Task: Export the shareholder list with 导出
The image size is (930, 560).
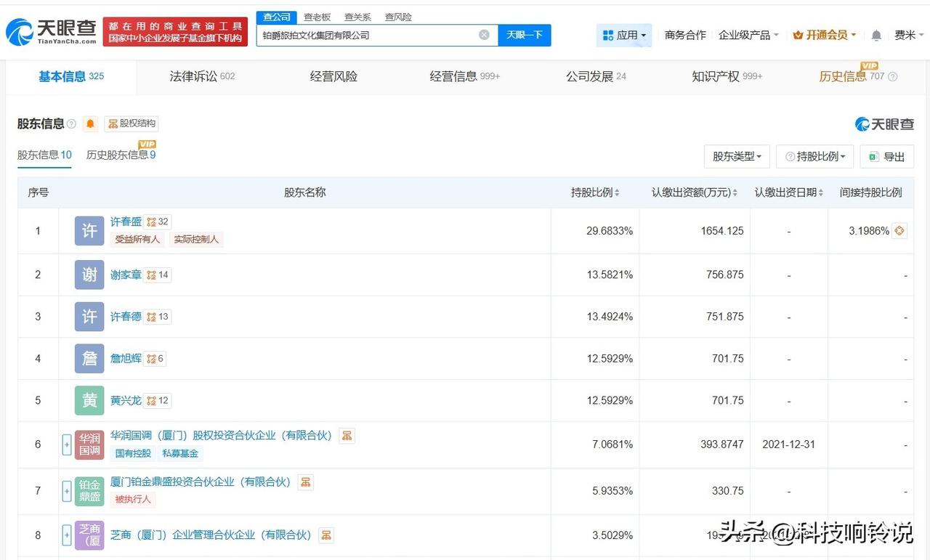Action: click(887, 156)
